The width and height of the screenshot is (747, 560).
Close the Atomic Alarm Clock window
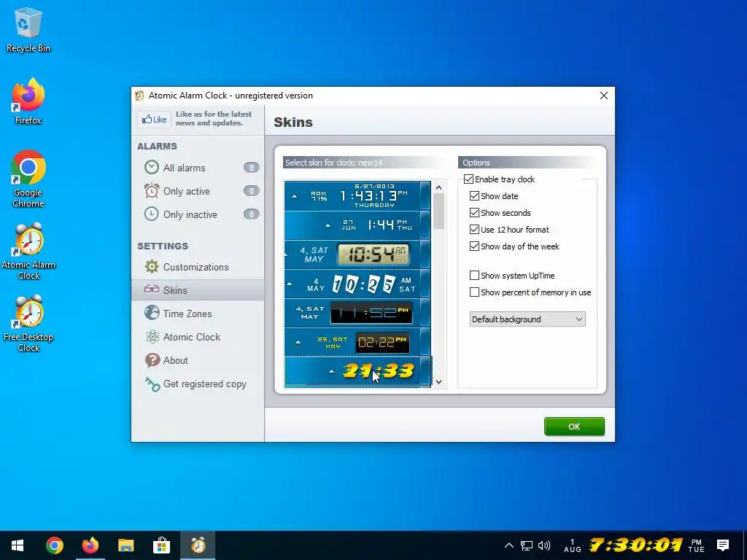point(603,96)
